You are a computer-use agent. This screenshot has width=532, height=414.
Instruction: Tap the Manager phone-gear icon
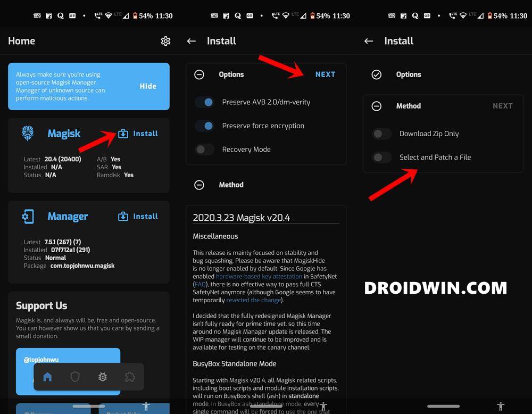coord(28,217)
